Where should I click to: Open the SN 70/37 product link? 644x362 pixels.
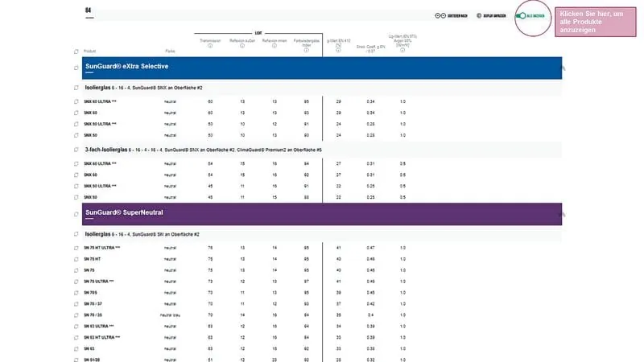point(93,304)
